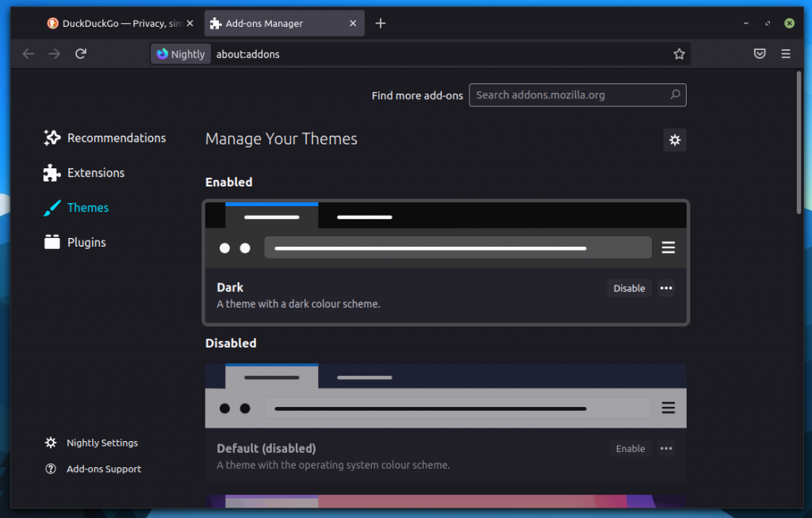The image size is (812, 518).
Task: Click the new tab plus button
Action: (x=381, y=23)
